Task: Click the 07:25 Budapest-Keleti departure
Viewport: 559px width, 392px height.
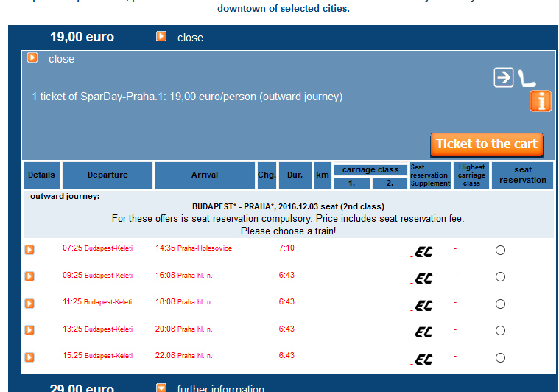Action: (x=98, y=248)
